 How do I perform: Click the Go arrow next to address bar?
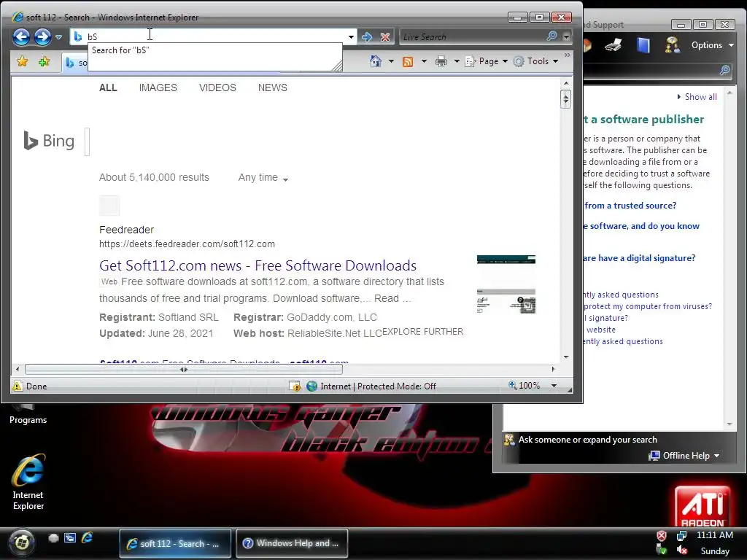367,36
